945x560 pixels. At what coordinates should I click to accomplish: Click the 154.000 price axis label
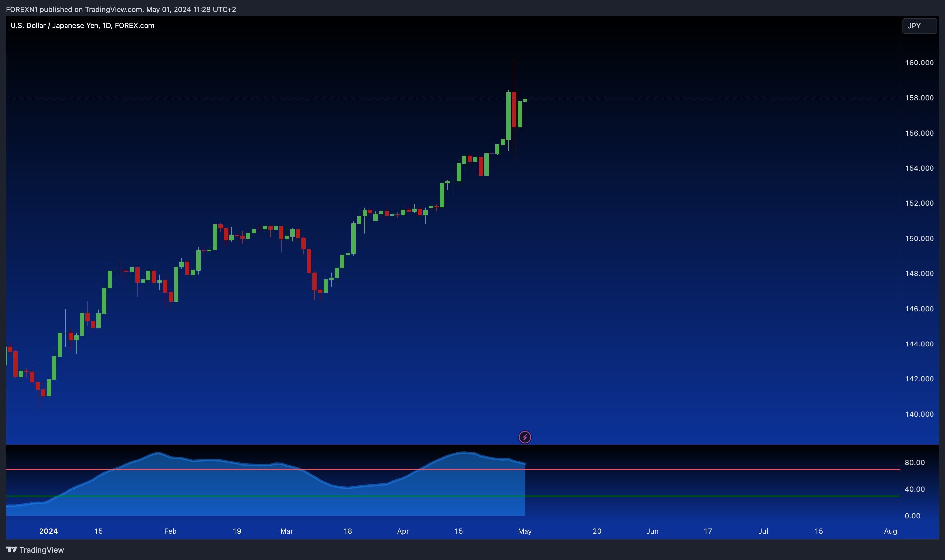point(919,168)
